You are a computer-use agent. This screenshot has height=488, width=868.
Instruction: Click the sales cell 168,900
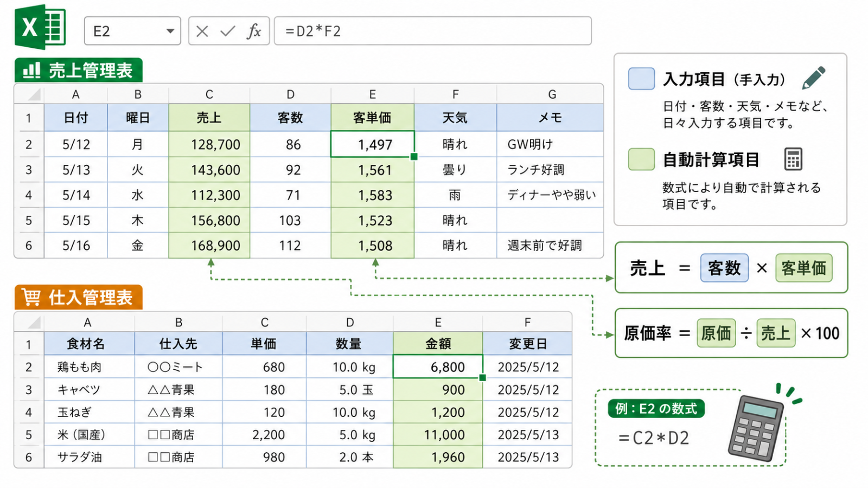[x=209, y=246]
